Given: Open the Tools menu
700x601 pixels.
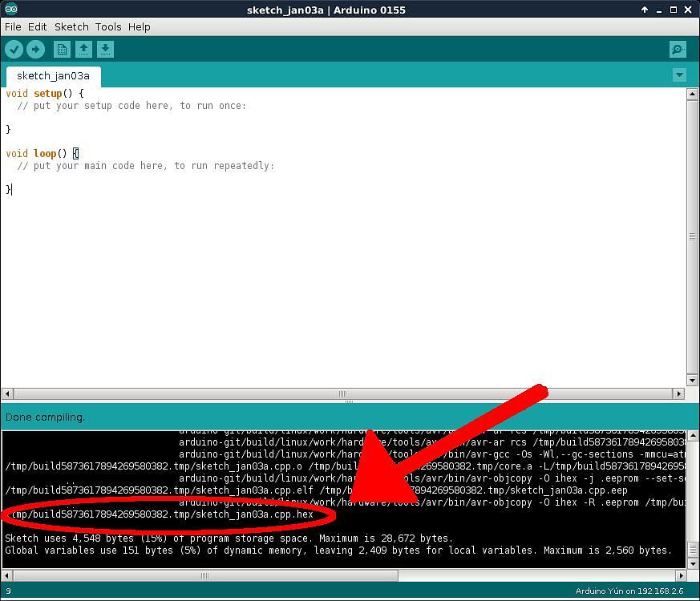Looking at the screenshot, I should click(x=107, y=26).
